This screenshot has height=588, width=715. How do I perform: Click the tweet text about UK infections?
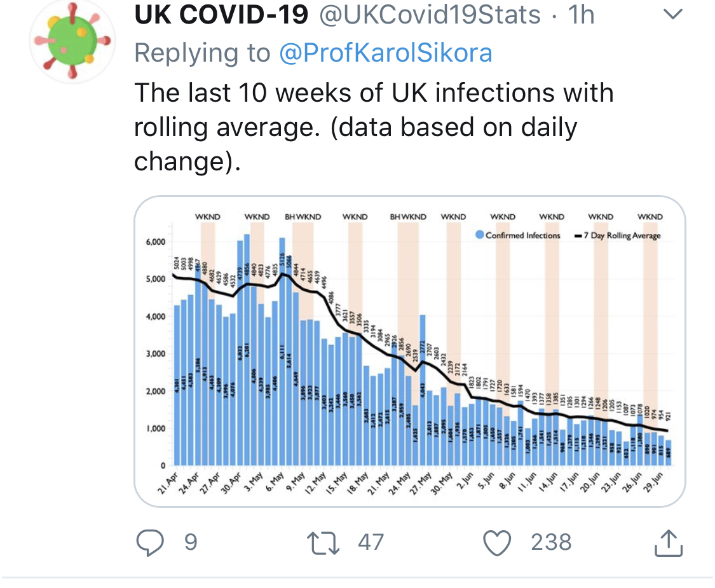pyautogui.click(x=374, y=127)
